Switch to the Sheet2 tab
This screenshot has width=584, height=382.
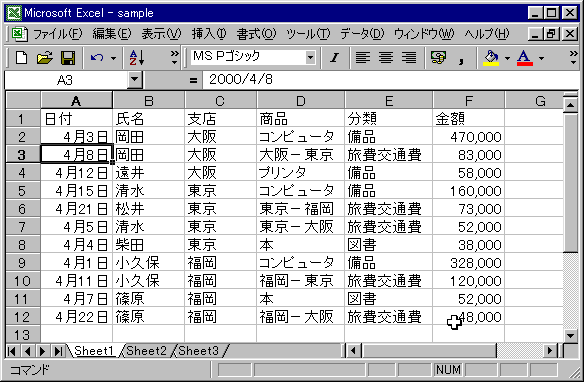click(146, 351)
